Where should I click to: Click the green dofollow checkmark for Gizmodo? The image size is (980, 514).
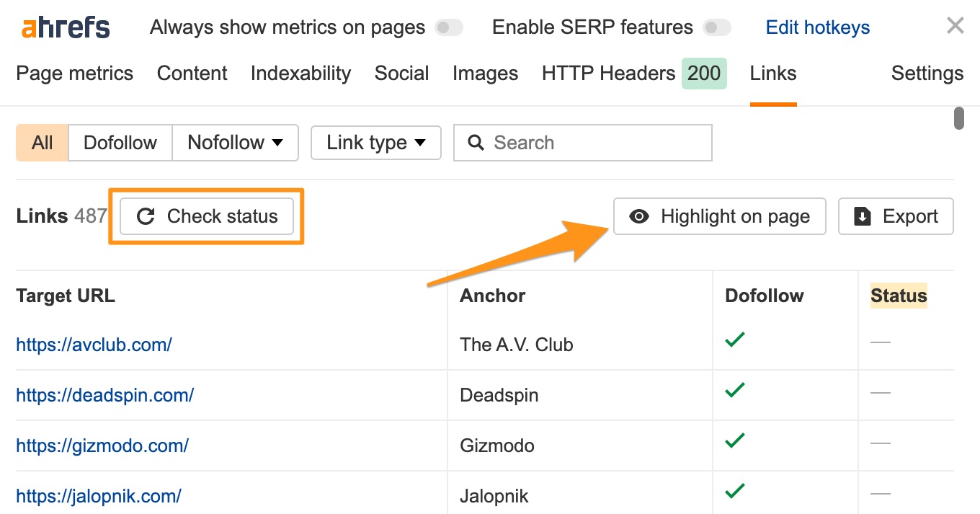[x=734, y=440]
